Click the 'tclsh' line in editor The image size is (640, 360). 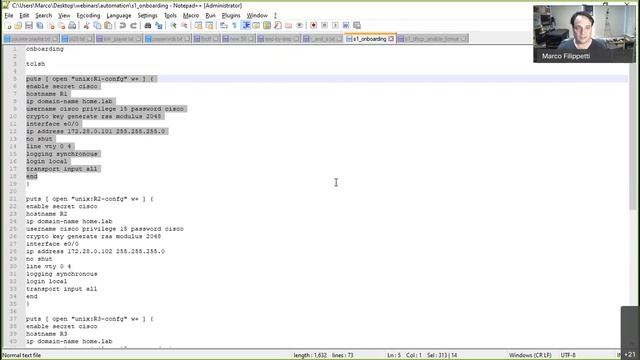click(x=36, y=64)
